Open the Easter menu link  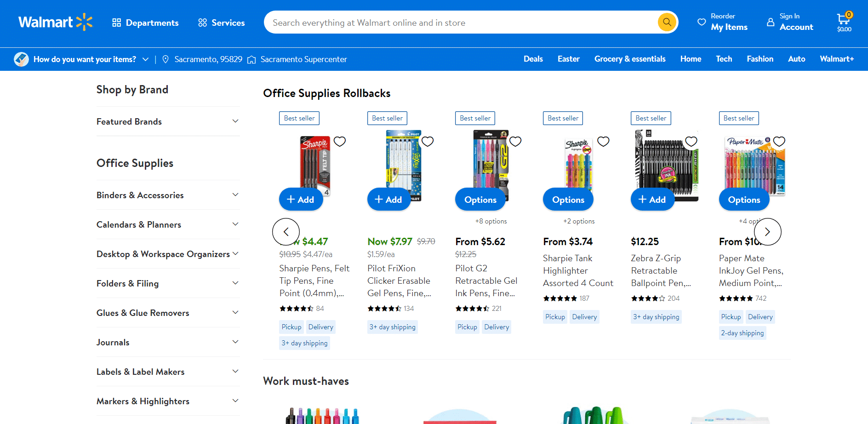click(568, 59)
